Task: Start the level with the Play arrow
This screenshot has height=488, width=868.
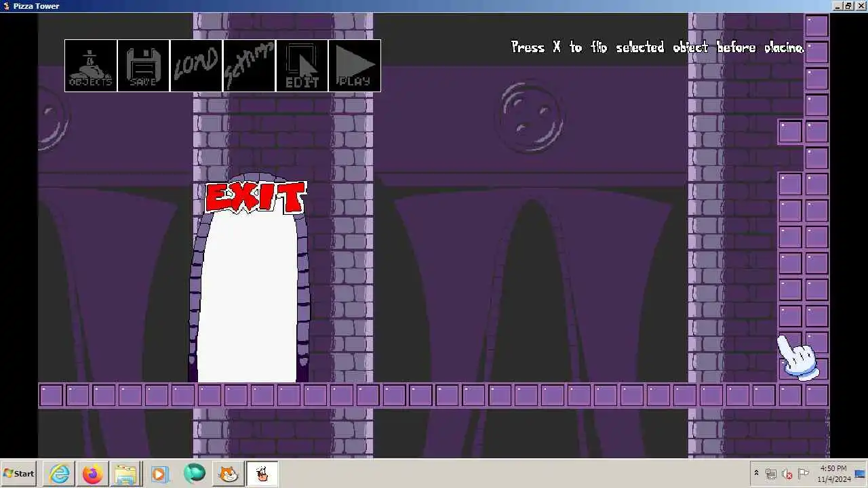Action: click(355, 66)
